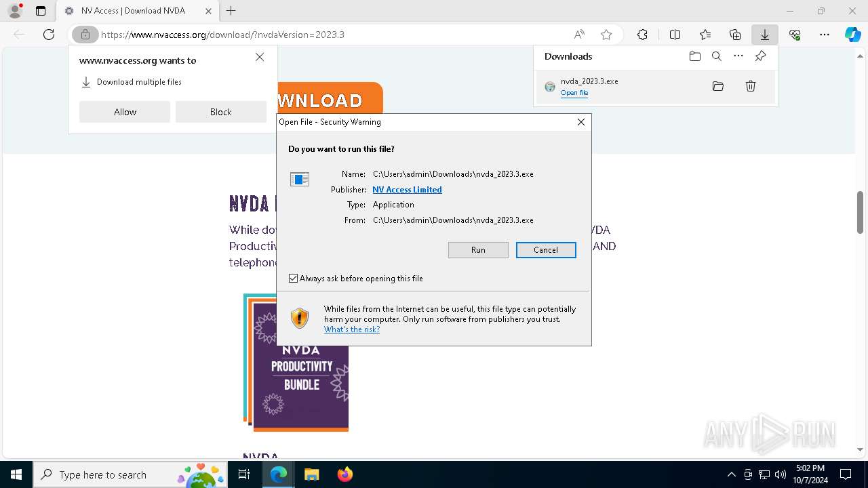The width and height of the screenshot is (868, 488).
Task: Toggle Split screen view
Action: click(675, 35)
